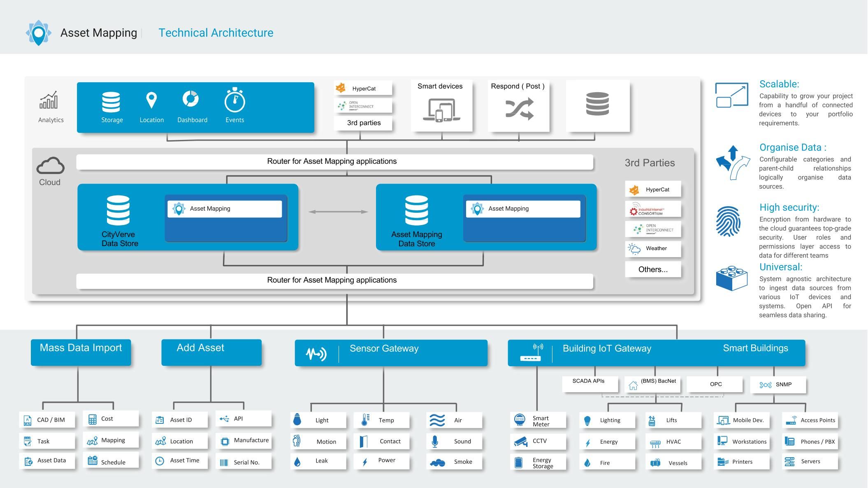This screenshot has width=868, height=488.
Task: Click the microphone icon beside Sound
Action: [435, 442]
